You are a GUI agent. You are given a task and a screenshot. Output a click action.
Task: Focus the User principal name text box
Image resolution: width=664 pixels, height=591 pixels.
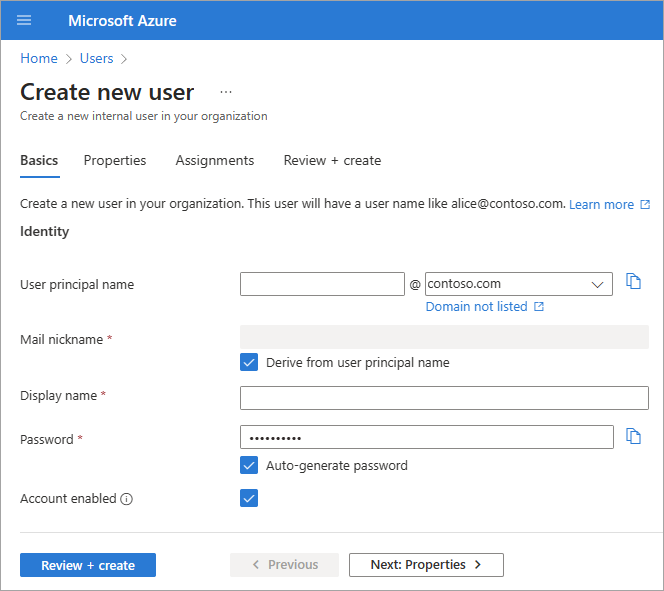tap(322, 284)
